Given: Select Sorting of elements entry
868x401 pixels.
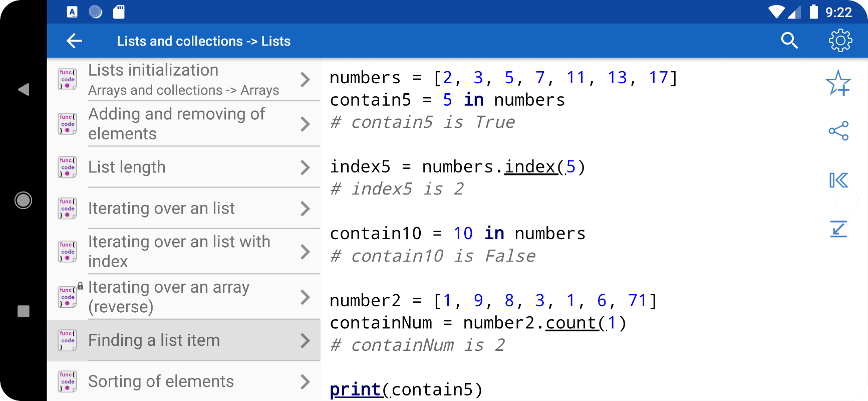Looking at the screenshot, I should [184, 381].
